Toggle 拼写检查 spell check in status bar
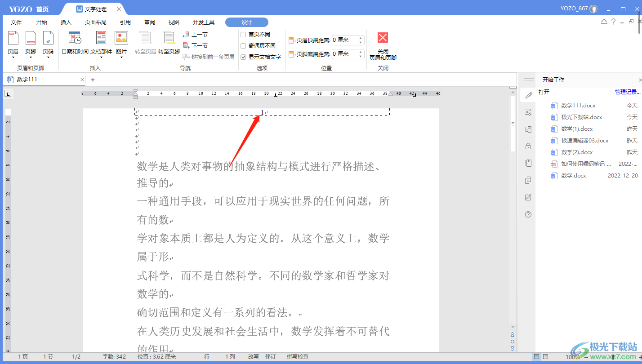Image resolution: width=642 pixels, height=364 pixels. point(298,357)
